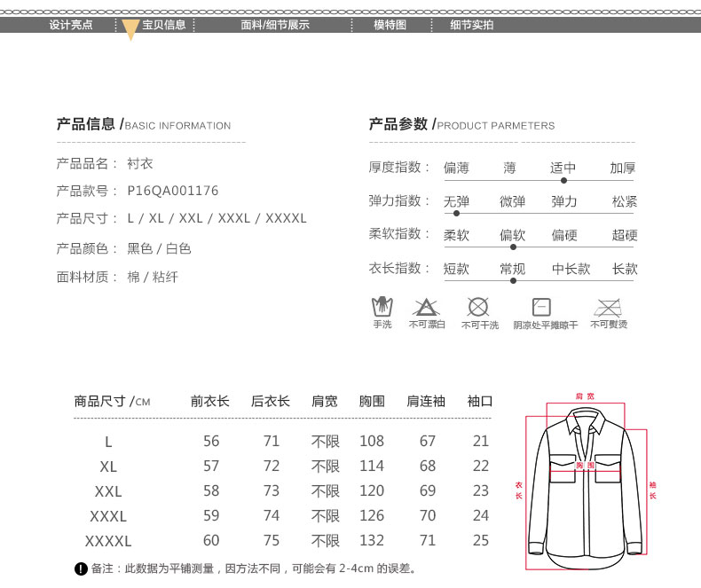Click the 柔软指数 slider dot at 偏软
The height and width of the screenshot is (588, 701).
pos(513,247)
